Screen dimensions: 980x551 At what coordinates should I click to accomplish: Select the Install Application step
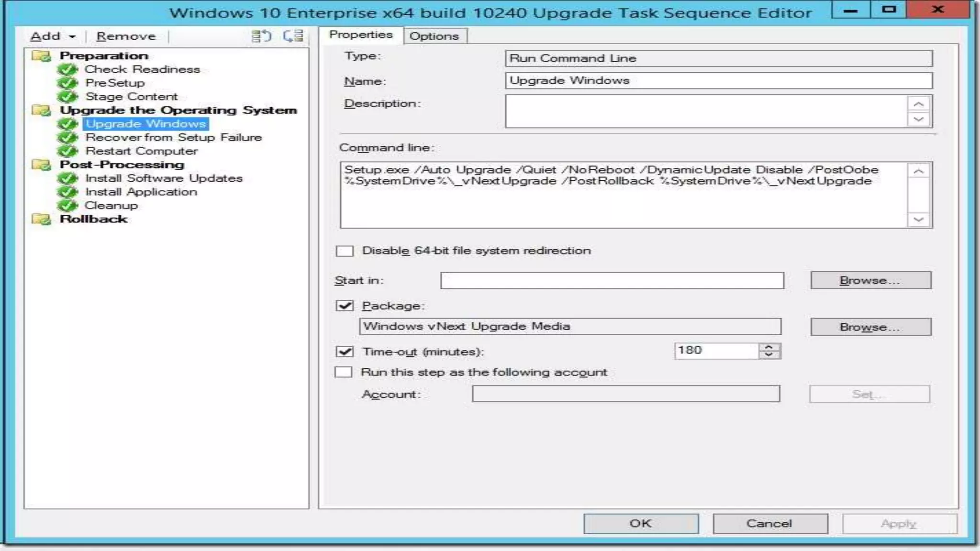(x=141, y=192)
